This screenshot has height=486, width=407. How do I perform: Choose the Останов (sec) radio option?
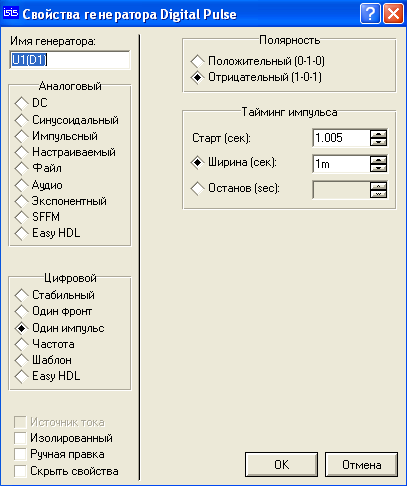click(x=235, y=188)
